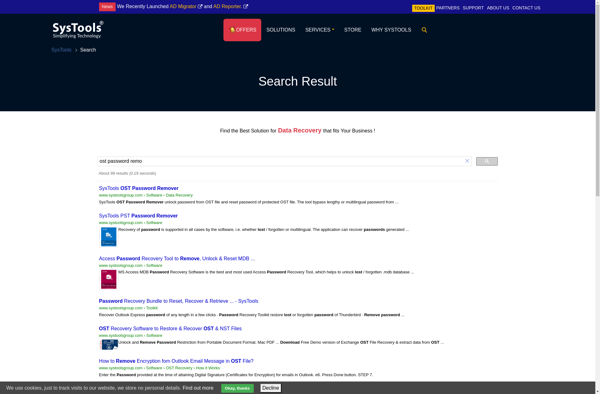Open the Solutions menu
600x394 pixels.
pyautogui.click(x=280, y=30)
